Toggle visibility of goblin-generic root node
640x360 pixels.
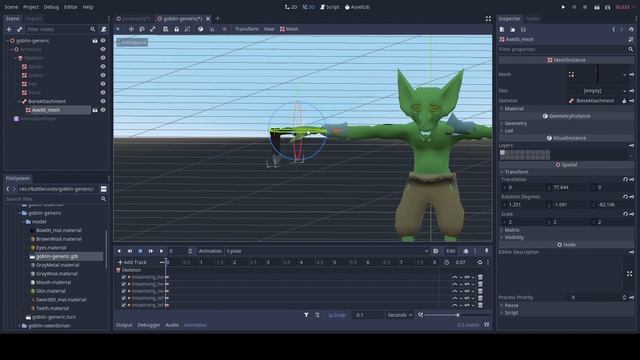pyautogui.click(x=103, y=40)
